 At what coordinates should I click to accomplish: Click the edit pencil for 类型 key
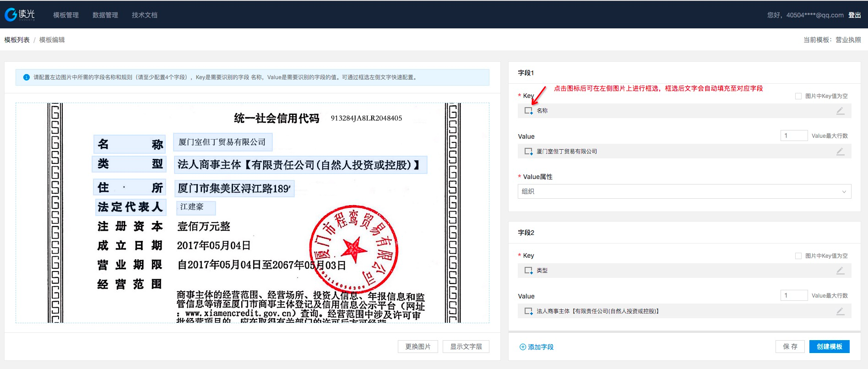tap(840, 271)
